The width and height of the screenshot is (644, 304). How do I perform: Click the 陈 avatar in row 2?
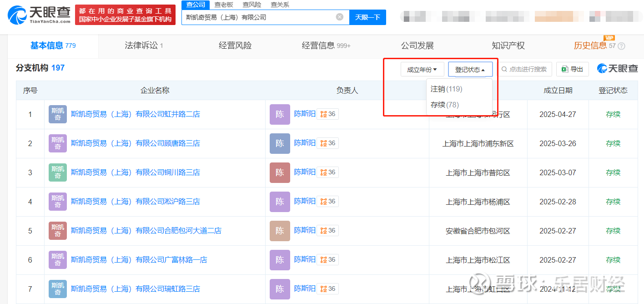click(x=280, y=143)
